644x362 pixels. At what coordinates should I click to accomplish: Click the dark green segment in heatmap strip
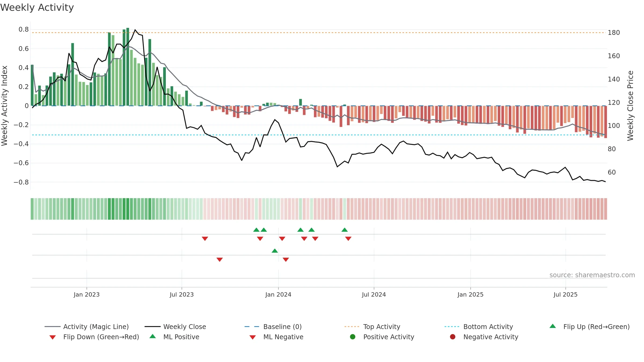tap(128, 209)
